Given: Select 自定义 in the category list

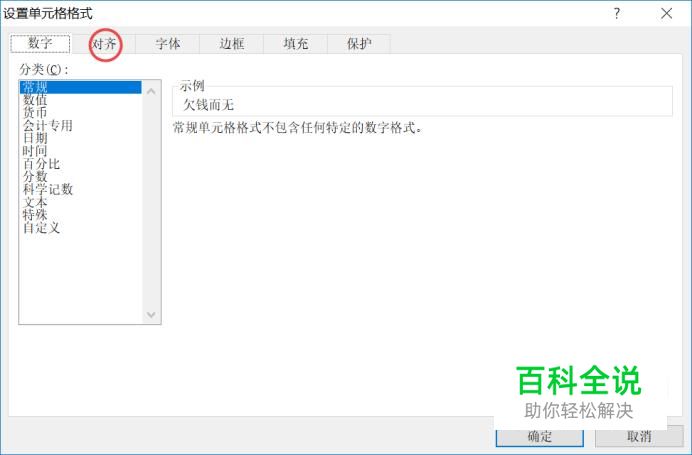Looking at the screenshot, I should (81, 228).
